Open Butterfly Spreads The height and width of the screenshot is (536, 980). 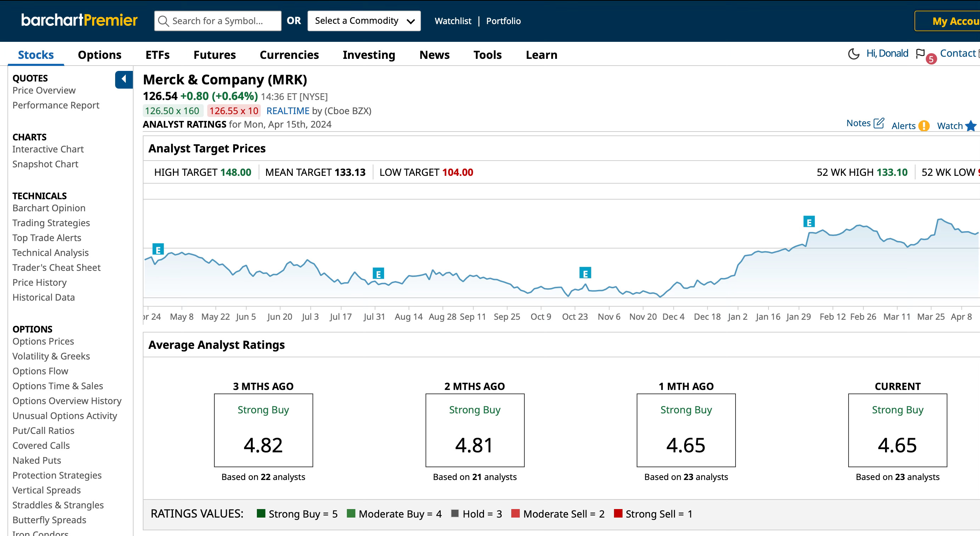[50, 520]
